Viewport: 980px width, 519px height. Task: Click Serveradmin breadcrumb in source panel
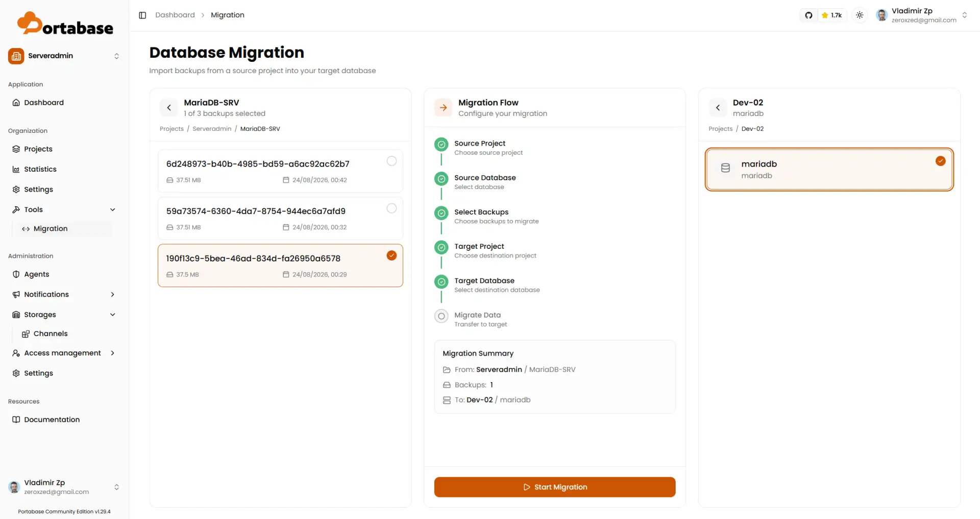tap(212, 129)
